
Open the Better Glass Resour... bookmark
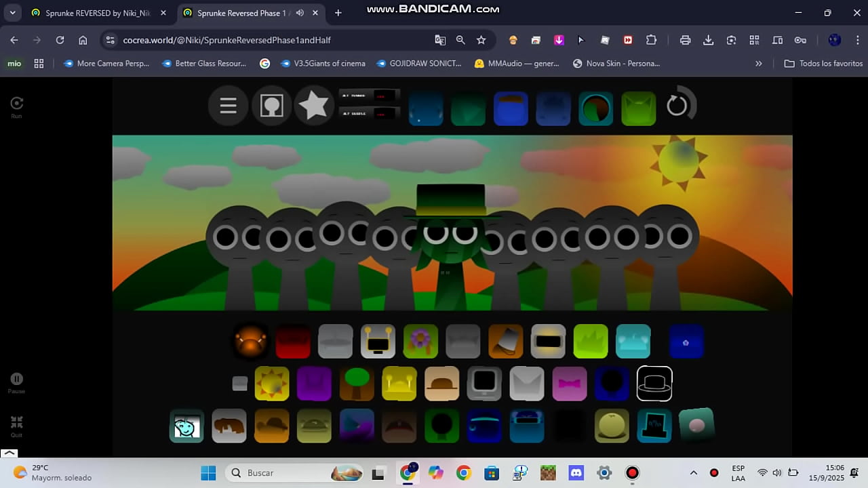pyautogui.click(x=204, y=64)
